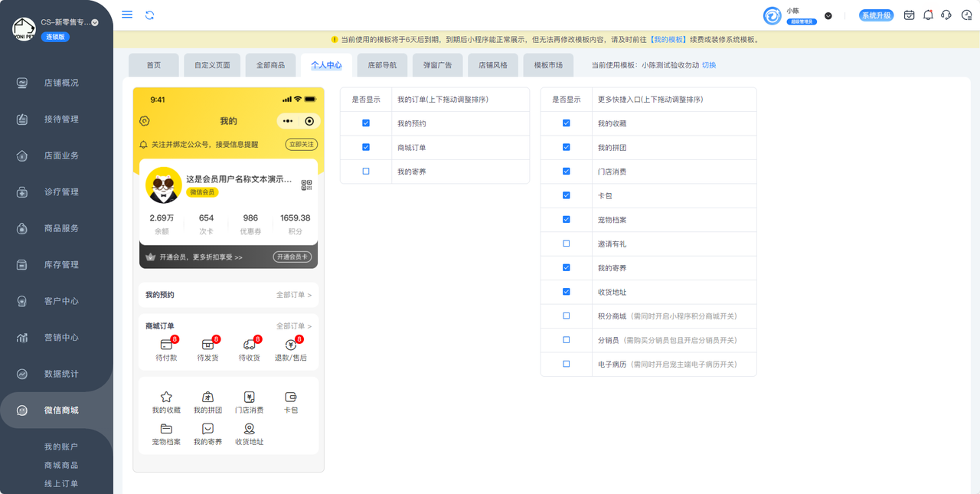
Task: Open the 店铺风格 tab
Action: 493,65
